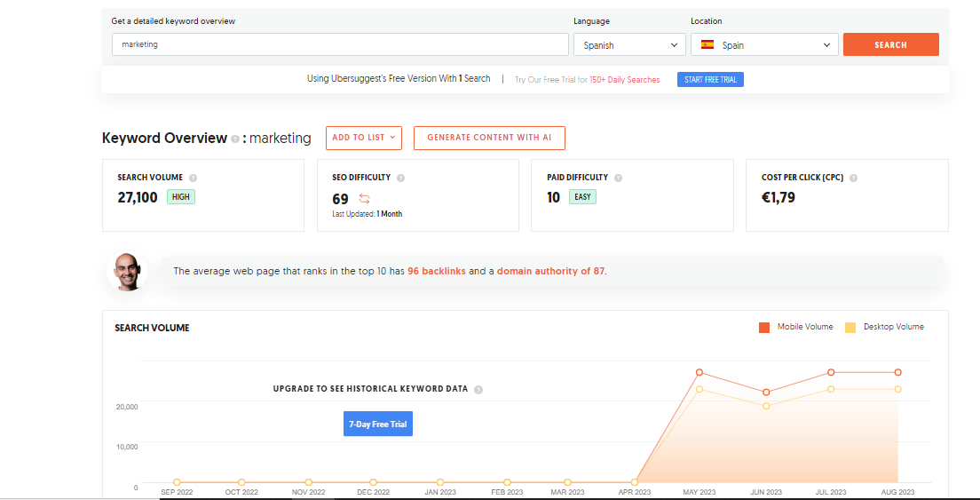The width and height of the screenshot is (980, 500).
Task: Open the Location dropdown set to Spain
Action: [764, 45]
